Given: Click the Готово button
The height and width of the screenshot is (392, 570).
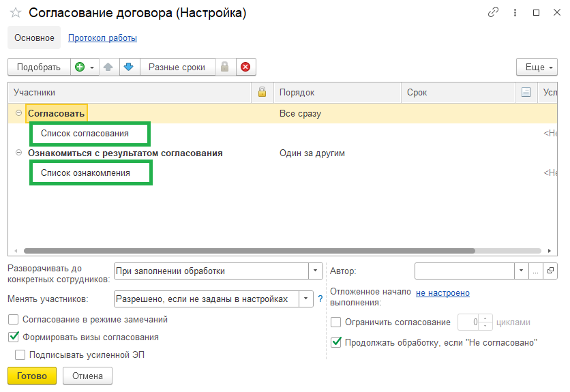Looking at the screenshot, I should tap(32, 376).
